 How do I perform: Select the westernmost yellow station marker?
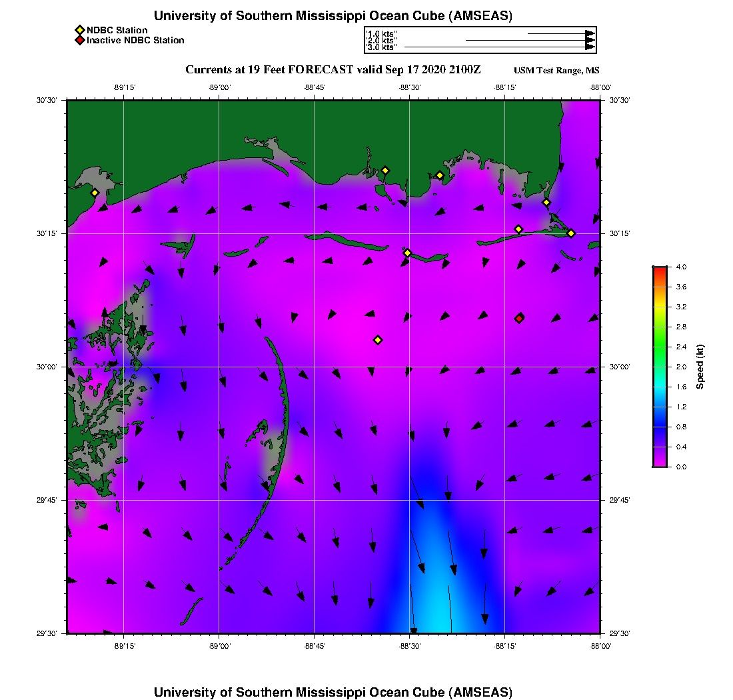point(95,193)
